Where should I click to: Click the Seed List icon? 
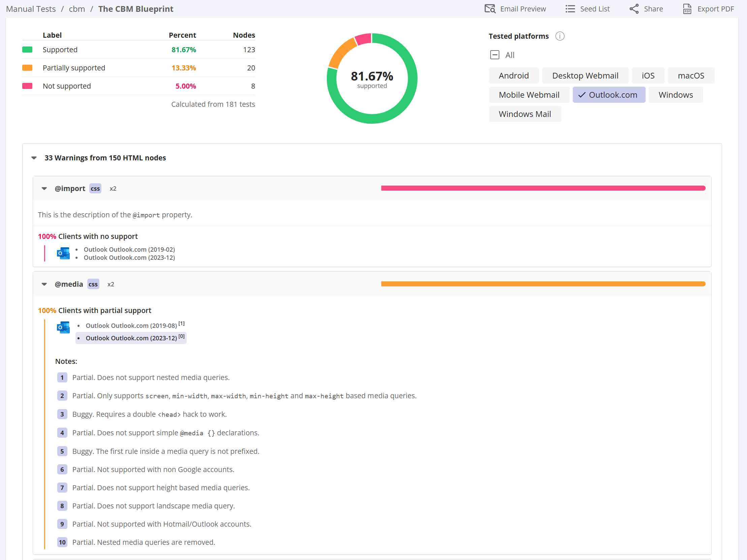[x=570, y=9]
